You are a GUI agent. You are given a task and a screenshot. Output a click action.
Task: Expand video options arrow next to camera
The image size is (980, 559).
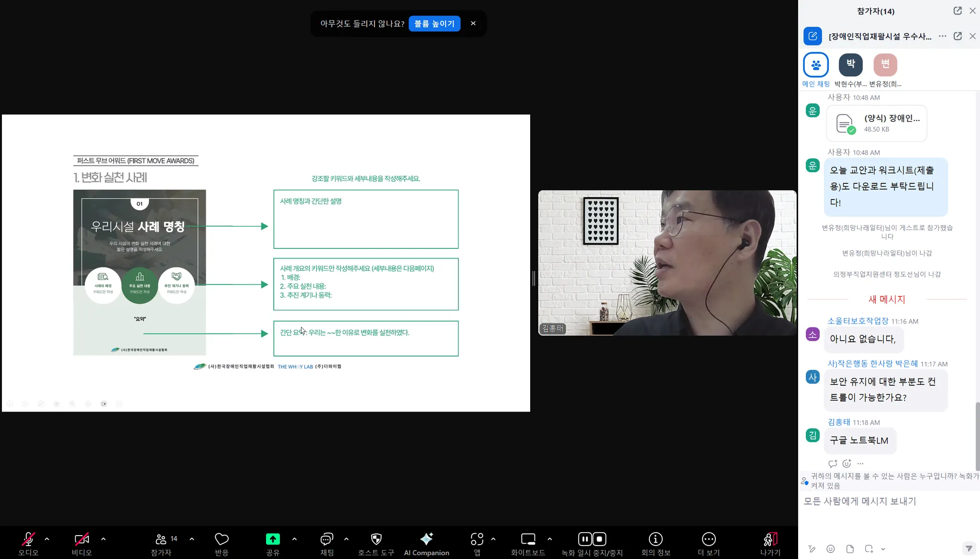(x=103, y=539)
